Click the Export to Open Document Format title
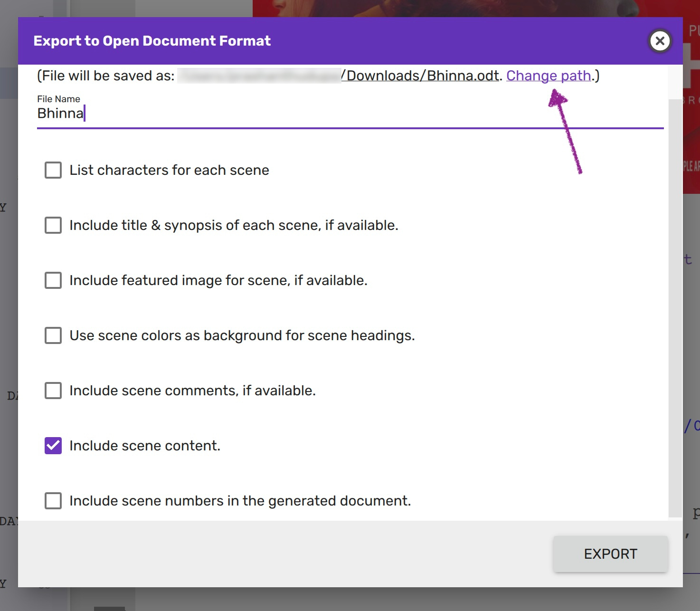700x611 pixels. 152,41
